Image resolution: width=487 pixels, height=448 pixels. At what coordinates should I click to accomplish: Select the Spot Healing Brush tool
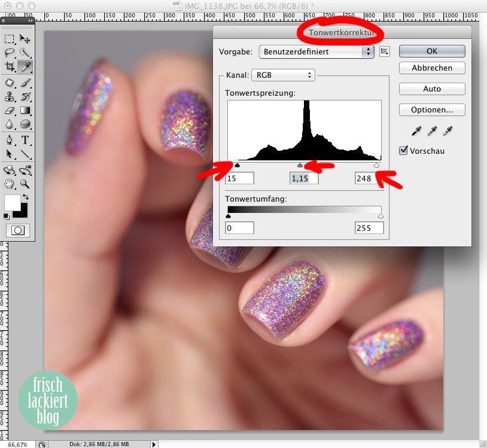tap(10, 83)
